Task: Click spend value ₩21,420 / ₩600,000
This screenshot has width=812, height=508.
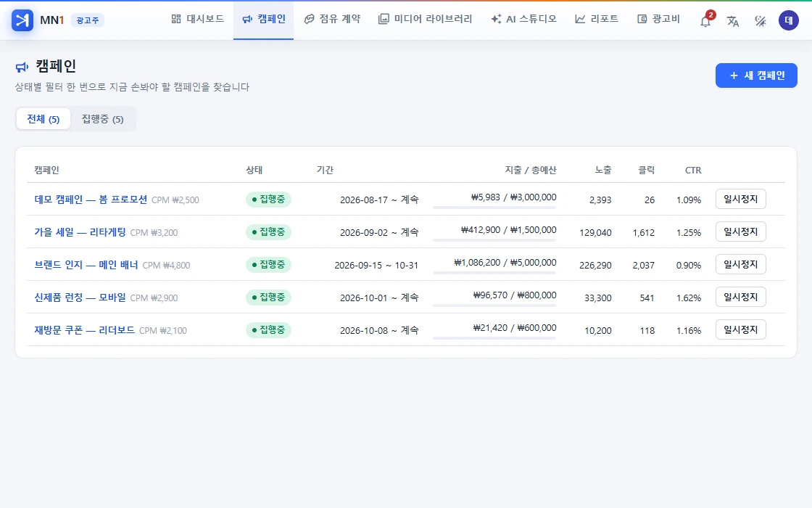Action: pyautogui.click(x=515, y=327)
